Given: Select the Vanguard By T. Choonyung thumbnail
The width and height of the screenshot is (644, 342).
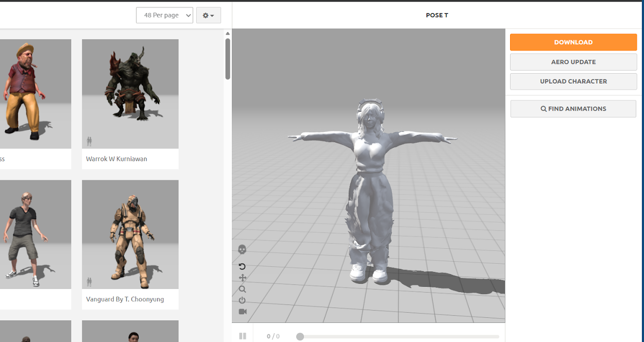Looking at the screenshot, I should [x=130, y=234].
